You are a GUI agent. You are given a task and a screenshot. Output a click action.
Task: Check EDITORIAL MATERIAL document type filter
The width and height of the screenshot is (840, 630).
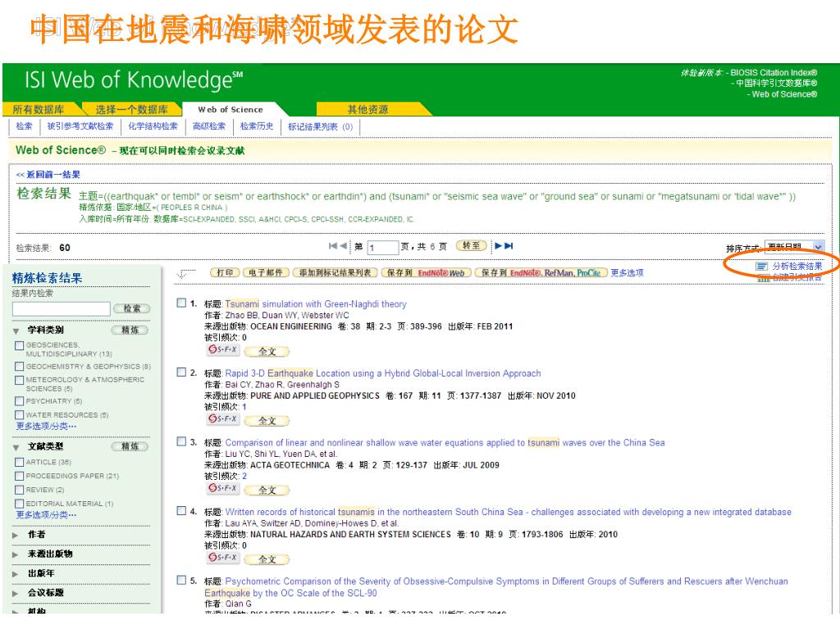pyautogui.click(x=20, y=504)
